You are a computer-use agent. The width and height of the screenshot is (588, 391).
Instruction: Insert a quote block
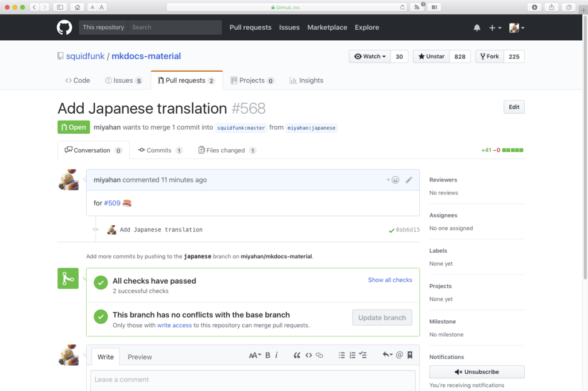click(297, 355)
